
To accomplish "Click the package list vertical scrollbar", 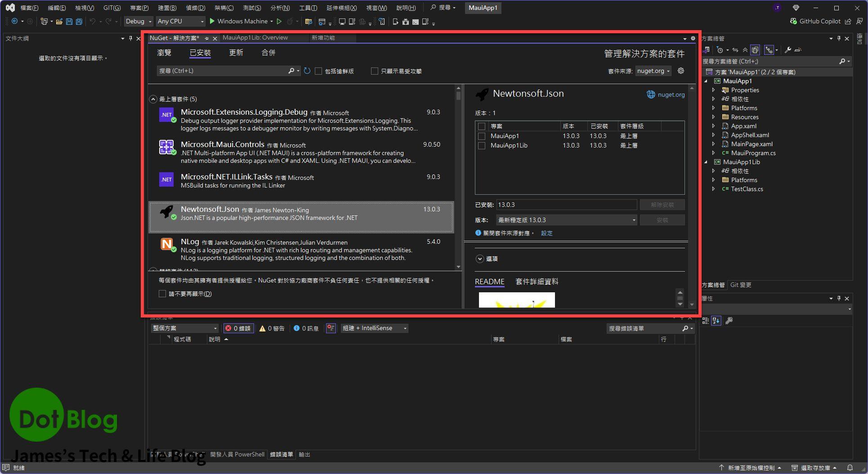I will [458, 180].
